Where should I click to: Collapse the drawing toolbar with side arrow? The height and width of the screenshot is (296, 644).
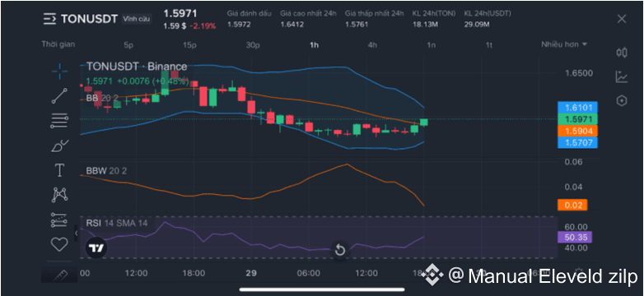pyautogui.click(x=76, y=234)
